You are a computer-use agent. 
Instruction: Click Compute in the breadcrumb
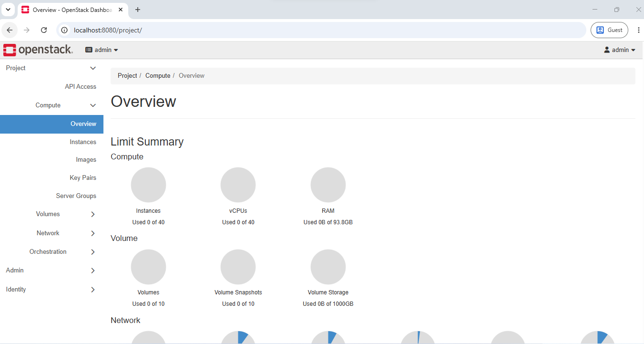coord(158,75)
